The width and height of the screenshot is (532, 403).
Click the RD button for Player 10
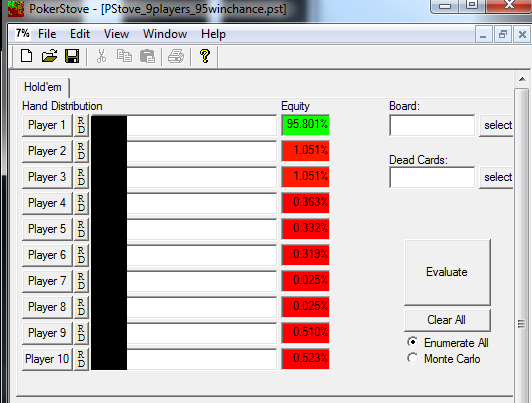point(81,359)
